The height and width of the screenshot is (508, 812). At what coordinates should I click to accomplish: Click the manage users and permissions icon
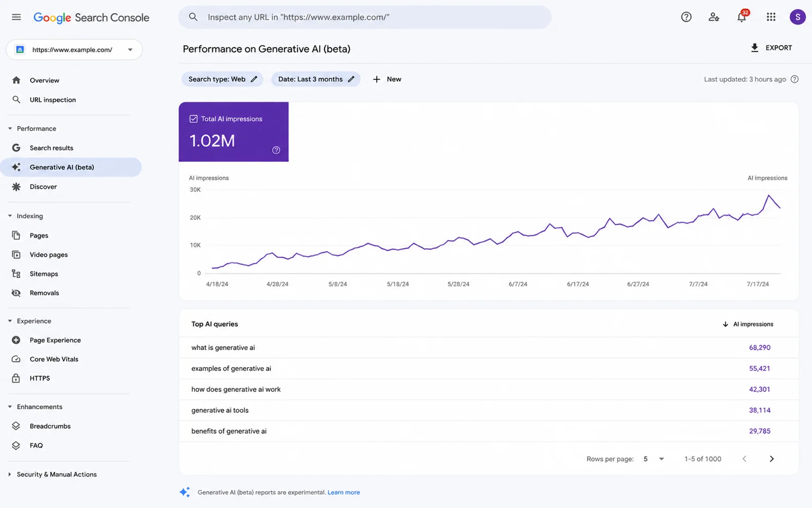(714, 17)
